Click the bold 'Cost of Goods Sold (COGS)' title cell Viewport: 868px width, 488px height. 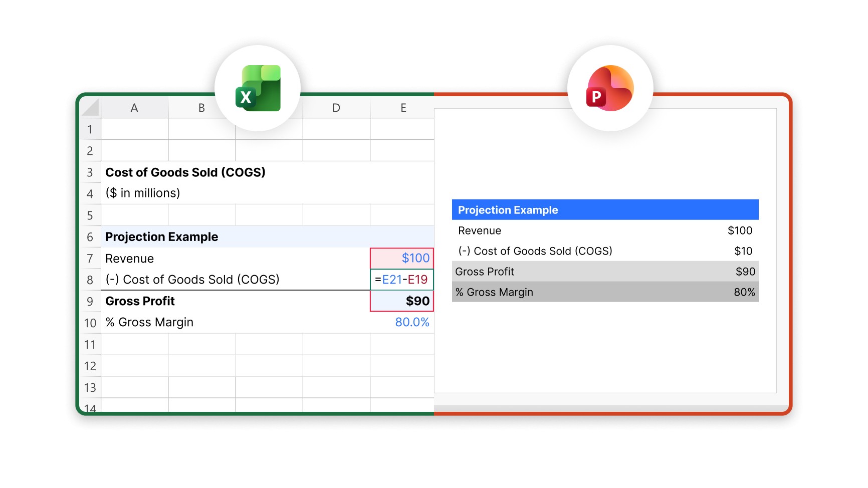(185, 172)
